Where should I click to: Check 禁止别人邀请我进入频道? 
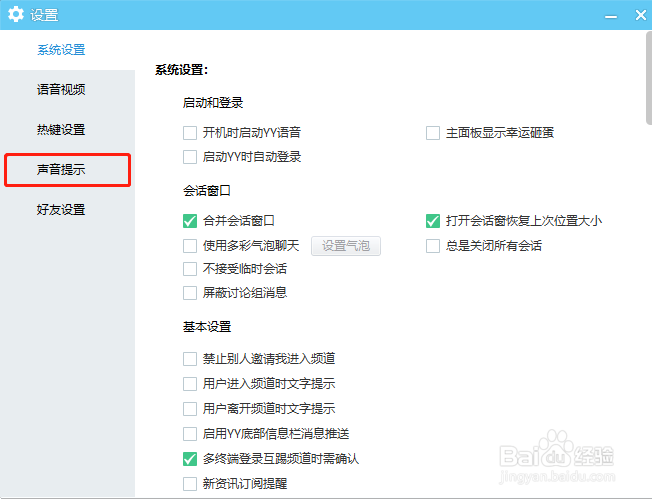[x=190, y=359]
